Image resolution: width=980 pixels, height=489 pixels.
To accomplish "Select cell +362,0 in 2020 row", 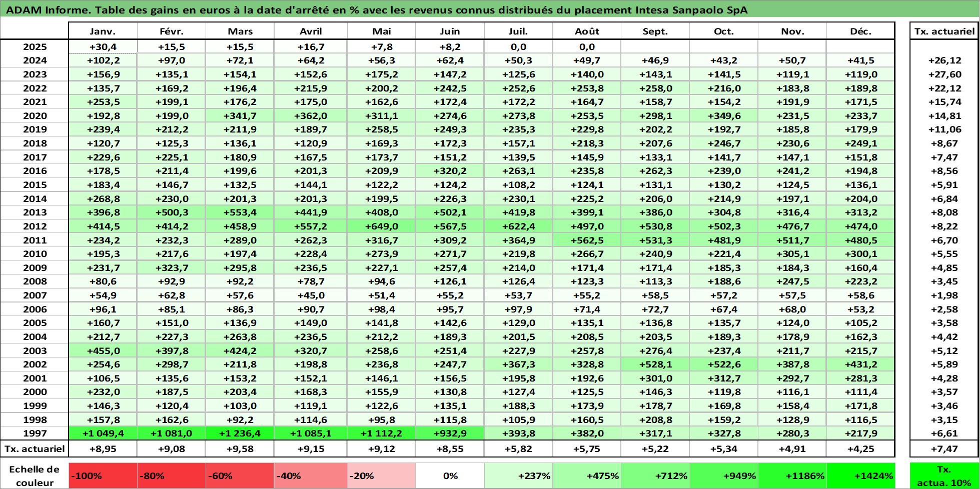I will pyautogui.click(x=311, y=115).
